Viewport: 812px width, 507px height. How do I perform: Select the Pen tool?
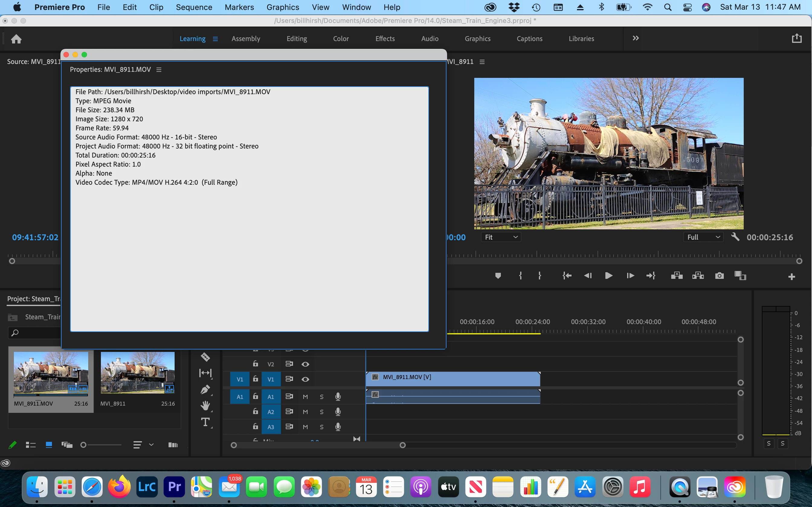click(x=205, y=389)
